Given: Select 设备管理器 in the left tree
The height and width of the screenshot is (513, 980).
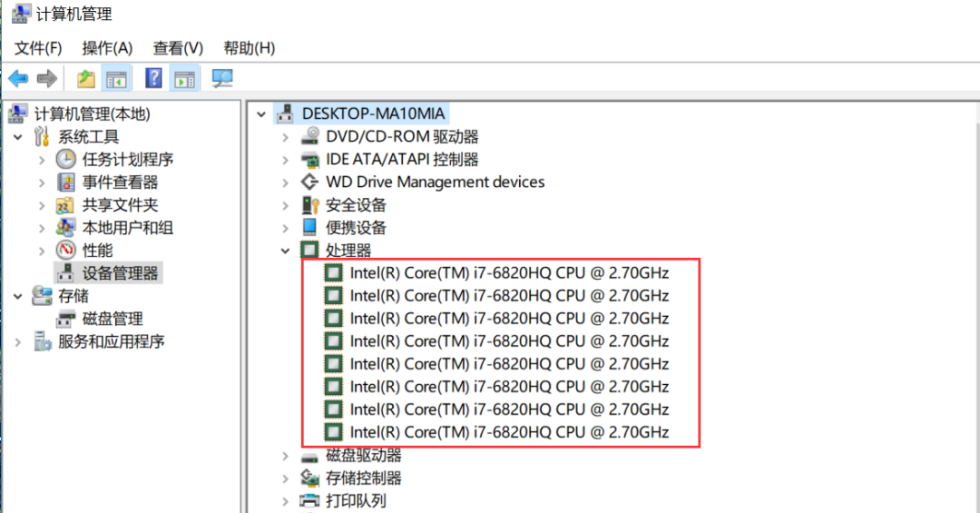Looking at the screenshot, I should [x=120, y=273].
